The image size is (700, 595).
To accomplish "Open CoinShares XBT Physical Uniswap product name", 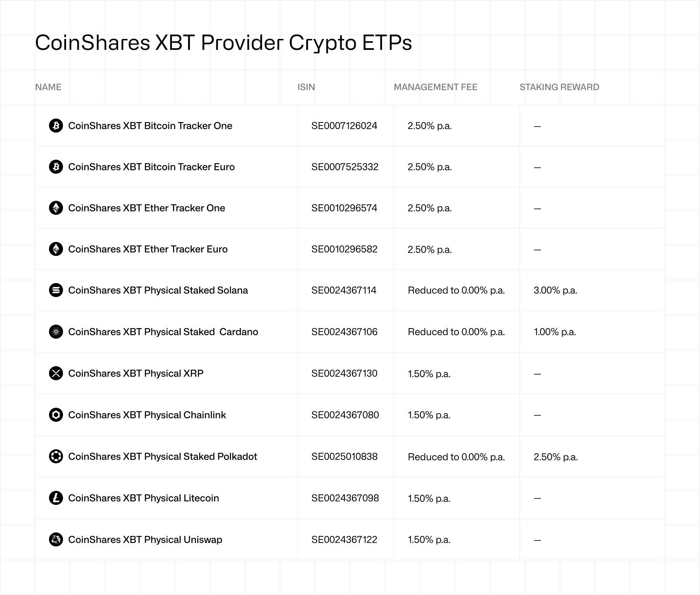I will tap(145, 539).
